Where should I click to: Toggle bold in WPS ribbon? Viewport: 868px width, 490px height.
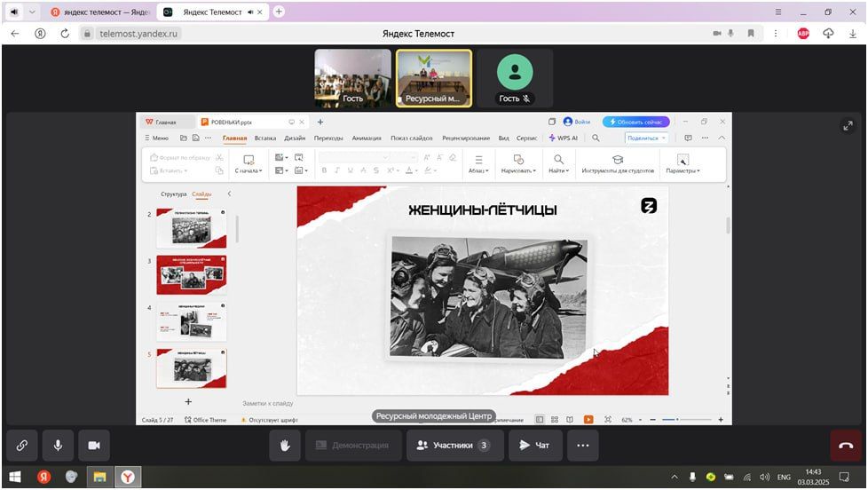[x=325, y=170]
